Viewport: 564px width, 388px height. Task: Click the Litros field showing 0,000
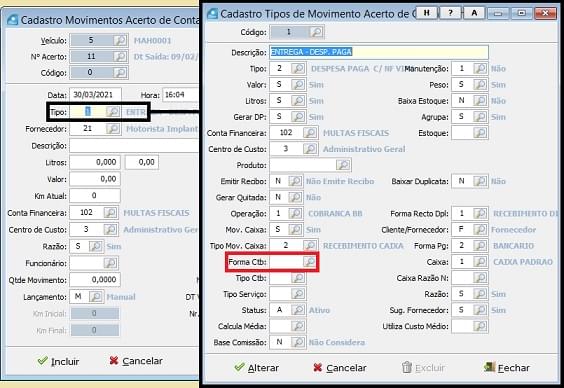pyautogui.click(x=95, y=162)
